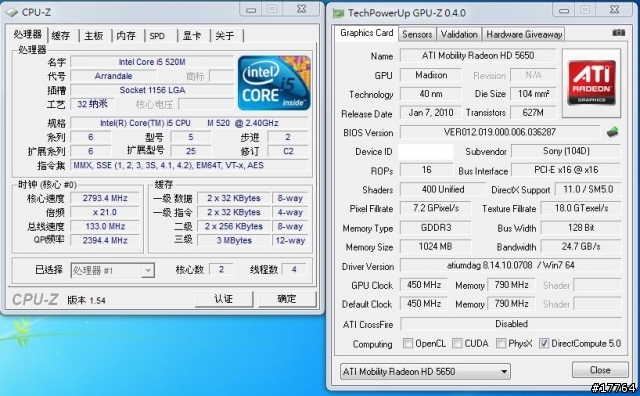
Task: Select the Graphics Card tab in GPU-Z
Action: click(x=367, y=33)
